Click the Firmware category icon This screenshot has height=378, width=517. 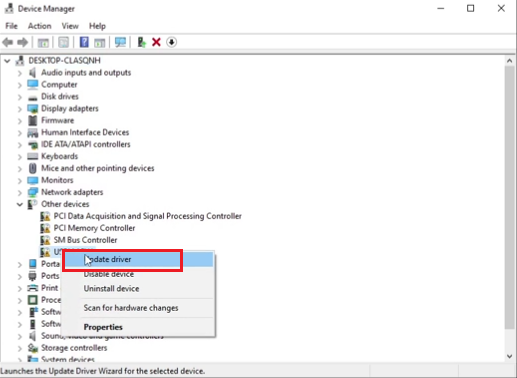point(33,120)
